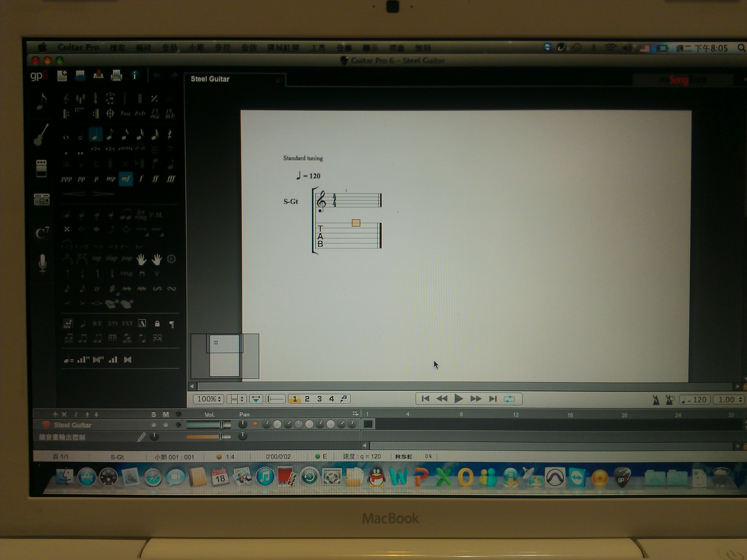Click the pilcrow paragraph icon

[x=172, y=324]
